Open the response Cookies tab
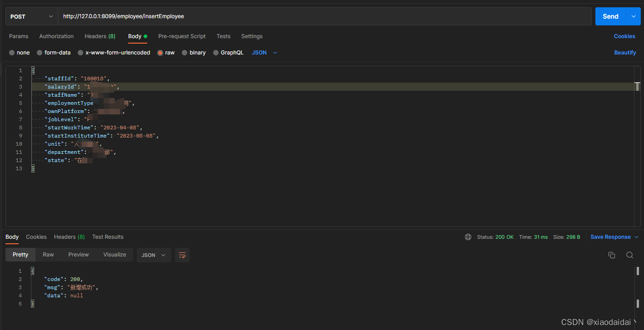The height and width of the screenshot is (330, 644). (36, 237)
